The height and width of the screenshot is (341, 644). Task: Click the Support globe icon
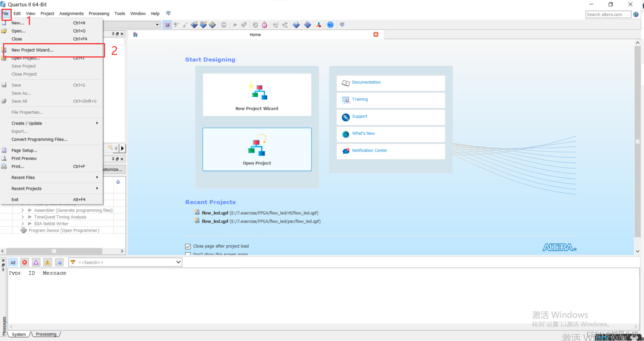[345, 117]
